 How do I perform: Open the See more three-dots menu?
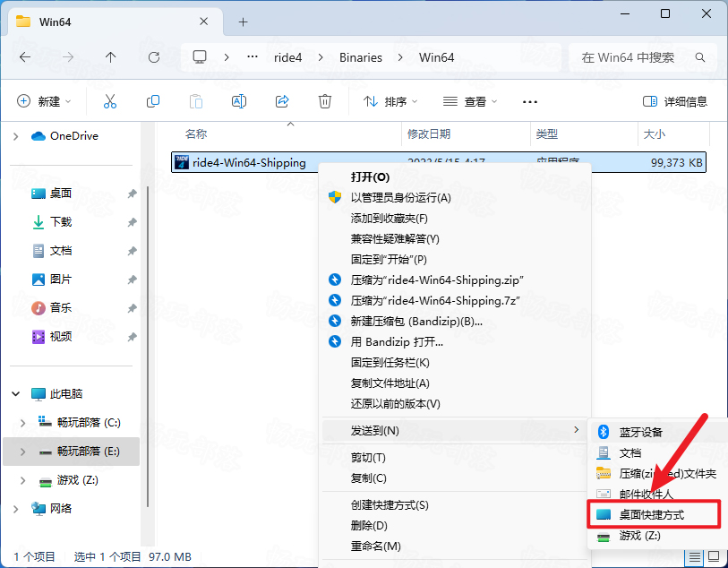pos(530,102)
